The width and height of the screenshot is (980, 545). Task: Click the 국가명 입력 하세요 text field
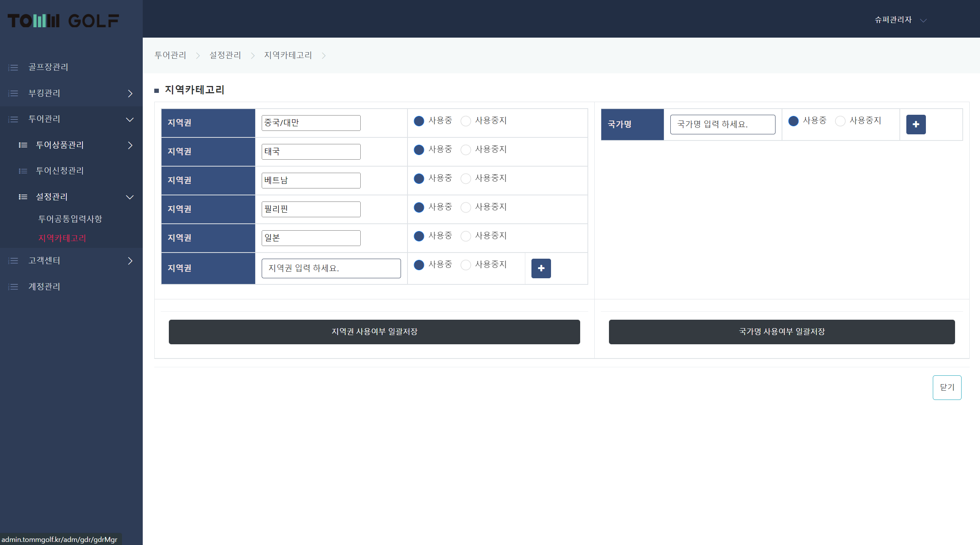click(x=723, y=124)
